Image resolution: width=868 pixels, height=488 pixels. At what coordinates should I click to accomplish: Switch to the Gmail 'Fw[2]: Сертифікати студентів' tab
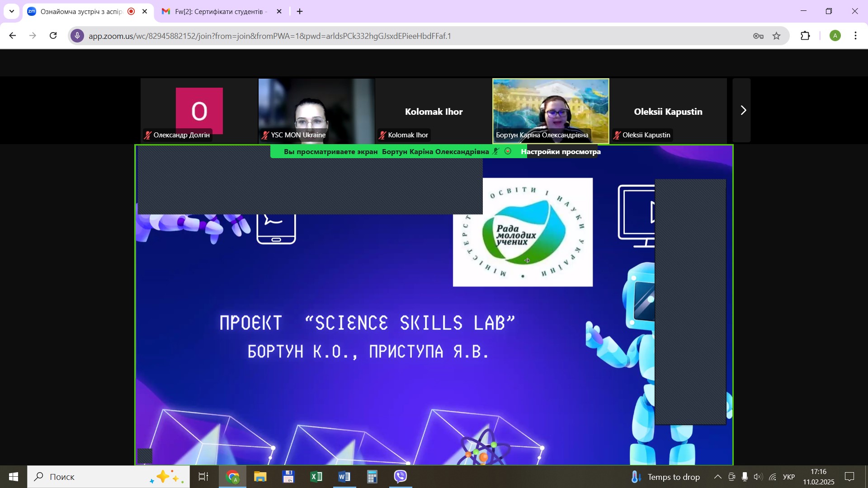coord(221,12)
